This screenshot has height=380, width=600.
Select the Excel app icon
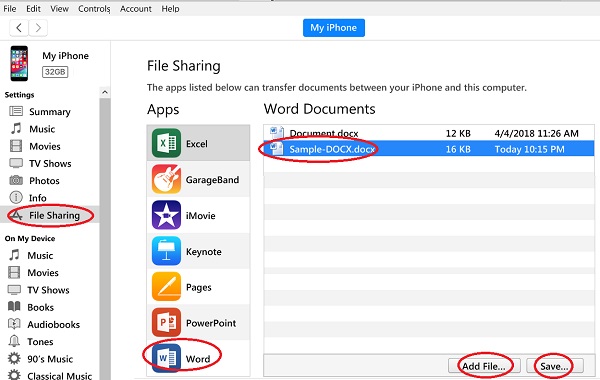point(166,143)
